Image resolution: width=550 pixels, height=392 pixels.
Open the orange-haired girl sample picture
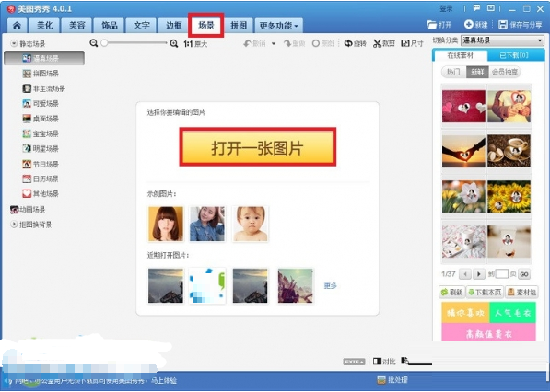166,224
